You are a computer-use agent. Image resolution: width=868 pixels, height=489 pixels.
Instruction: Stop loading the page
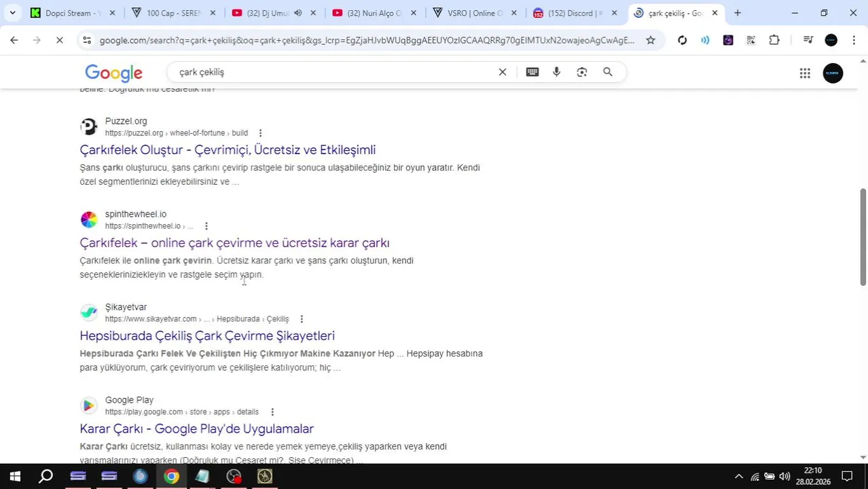(x=60, y=40)
